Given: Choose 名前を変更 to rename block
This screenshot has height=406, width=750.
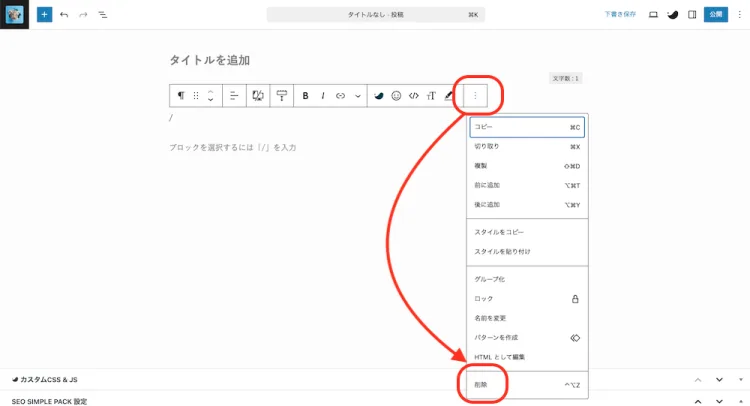Looking at the screenshot, I should pos(527,318).
